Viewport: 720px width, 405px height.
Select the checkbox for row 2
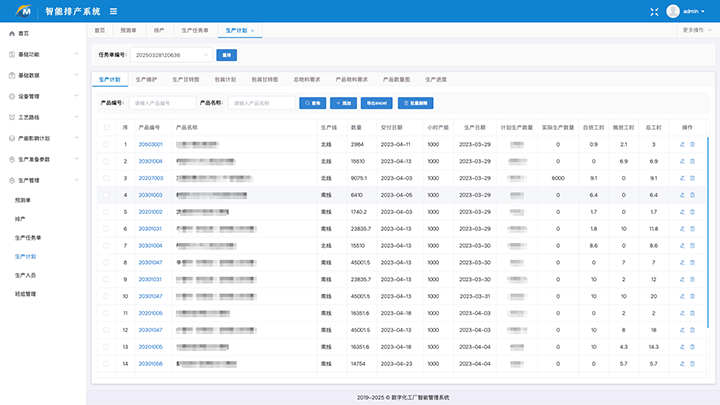106,161
